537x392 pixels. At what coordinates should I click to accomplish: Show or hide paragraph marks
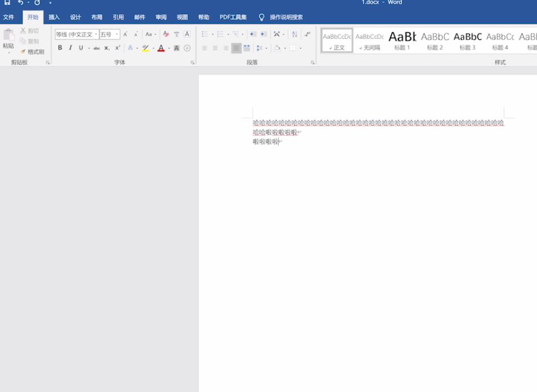point(307,34)
